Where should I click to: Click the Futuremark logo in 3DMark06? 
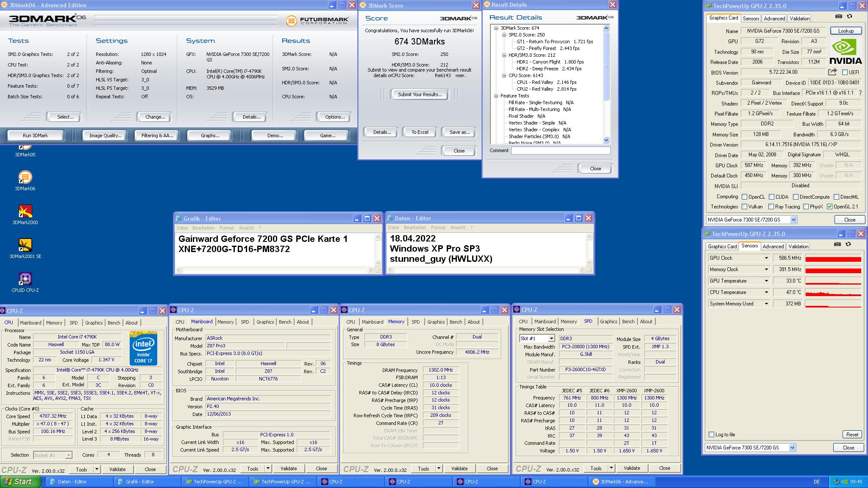[317, 20]
